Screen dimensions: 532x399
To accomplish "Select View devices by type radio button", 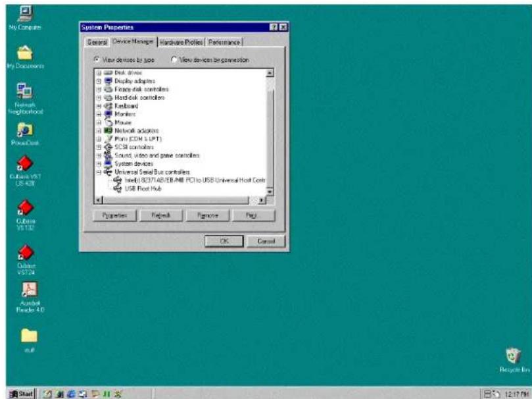I will point(97,60).
